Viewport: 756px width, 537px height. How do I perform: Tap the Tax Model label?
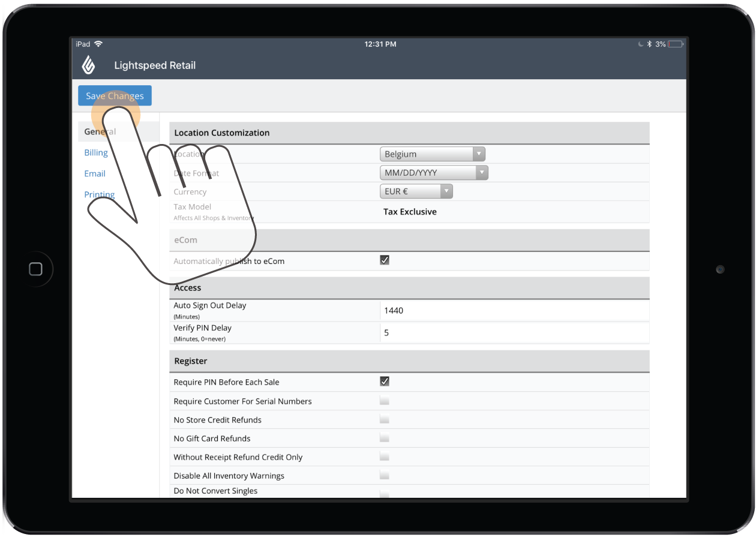click(193, 207)
